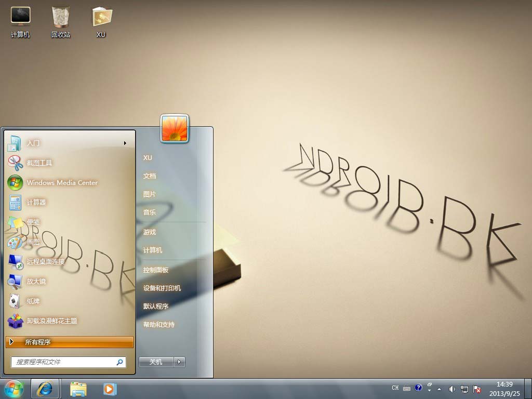Open 帮助和支持 Help and Support link

tap(159, 325)
